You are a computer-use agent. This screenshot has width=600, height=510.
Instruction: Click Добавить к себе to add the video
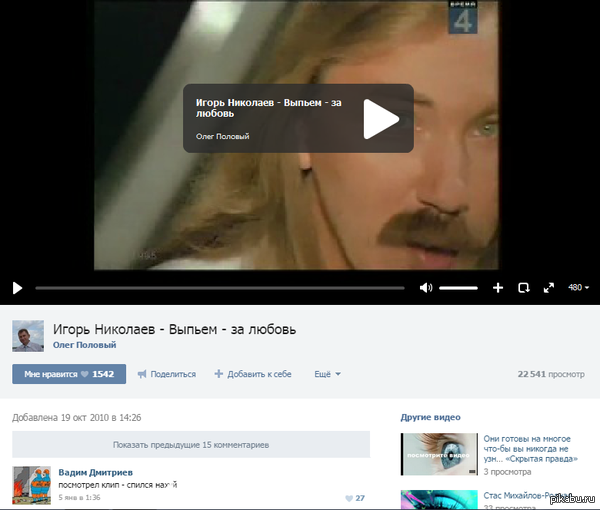point(253,374)
